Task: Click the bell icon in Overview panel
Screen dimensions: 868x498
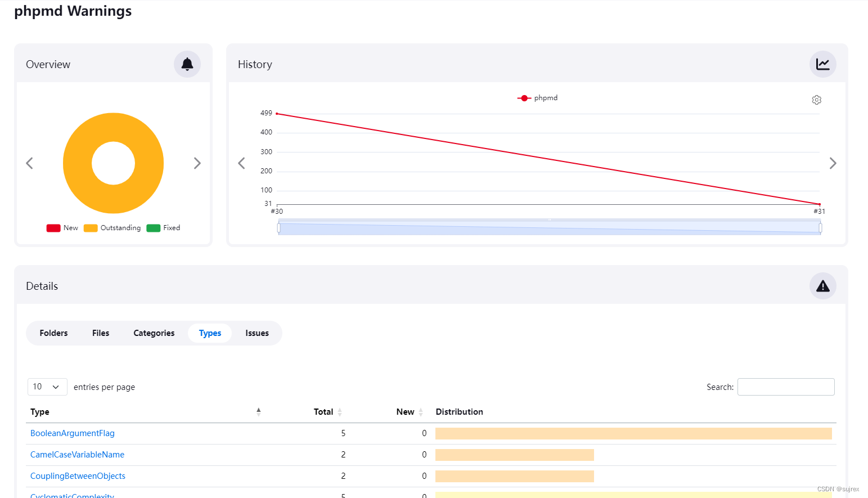Action: click(x=187, y=64)
